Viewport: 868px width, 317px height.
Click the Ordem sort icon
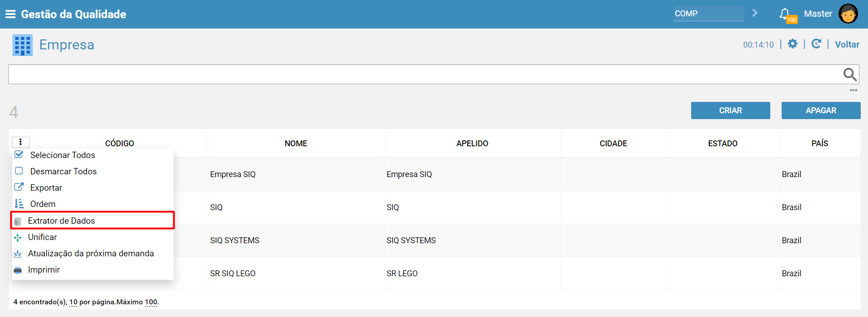pyautogui.click(x=19, y=204)
